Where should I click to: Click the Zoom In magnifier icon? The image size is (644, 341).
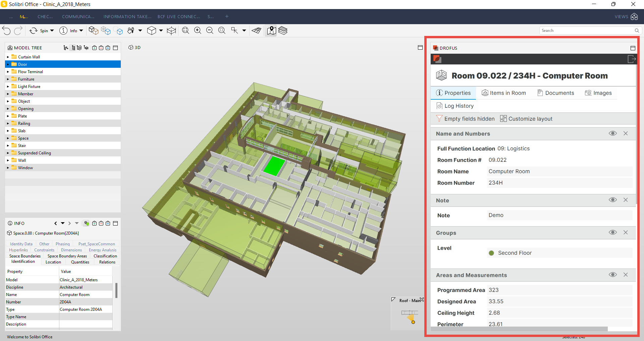(198, 30)
